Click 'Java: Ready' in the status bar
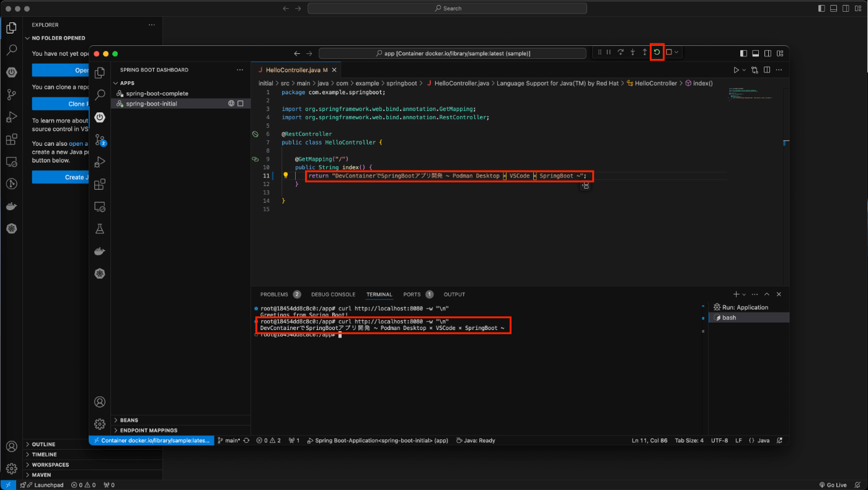The image size is (868, 490). (x=476, y=440)
